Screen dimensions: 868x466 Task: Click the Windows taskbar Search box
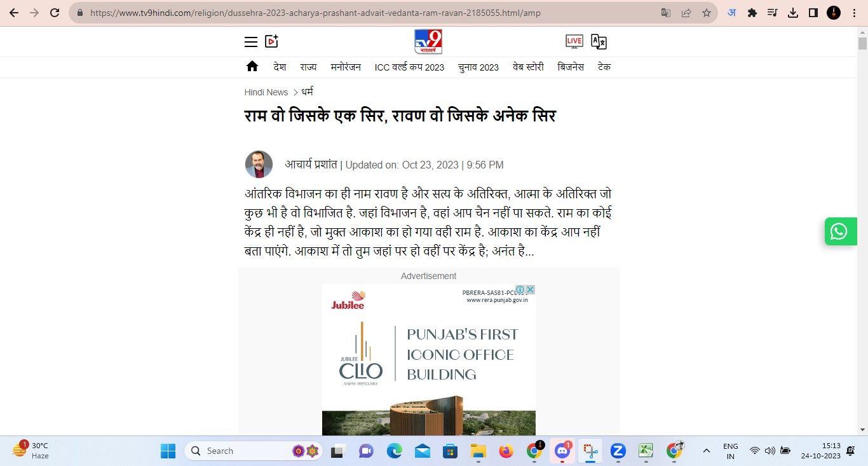click(x=254, y=451)
